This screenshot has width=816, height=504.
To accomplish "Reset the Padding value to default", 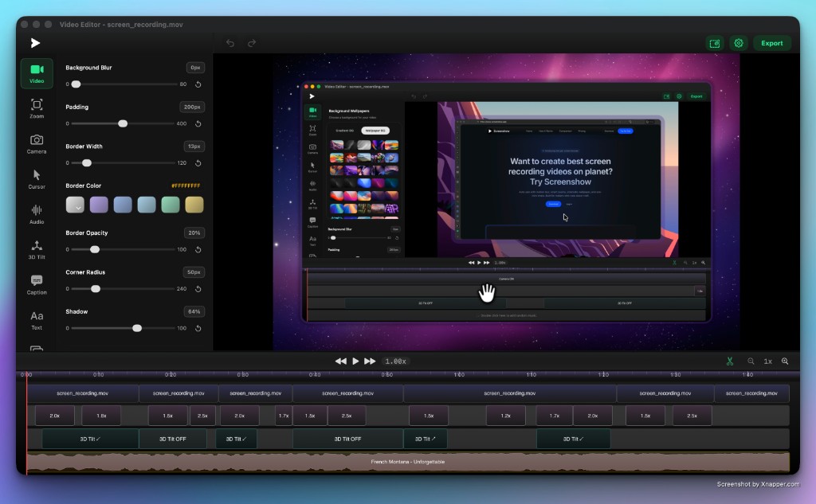I will tap(198, 123).
